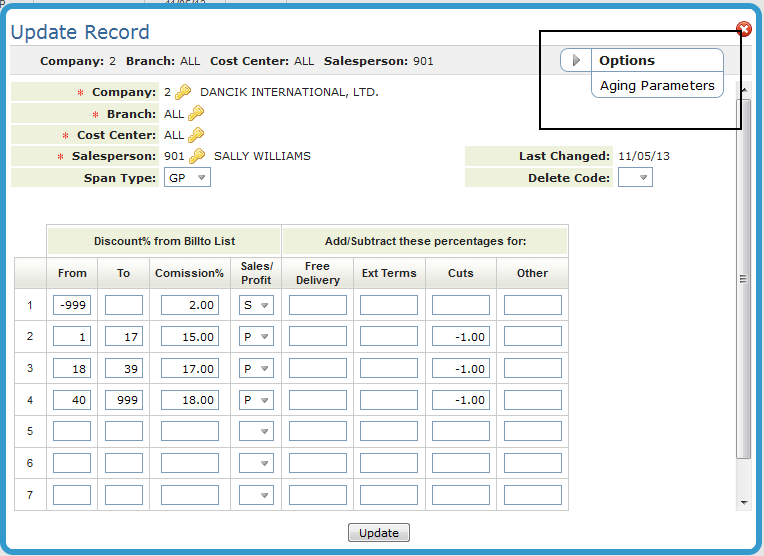Change Sales/Profit dropdown in row 2
This screenshot has width=764, height=556.
point(256,337)
